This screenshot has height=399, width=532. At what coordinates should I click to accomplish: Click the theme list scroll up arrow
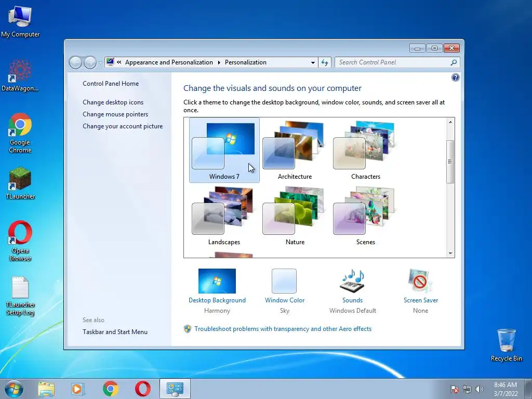[450, 122]
